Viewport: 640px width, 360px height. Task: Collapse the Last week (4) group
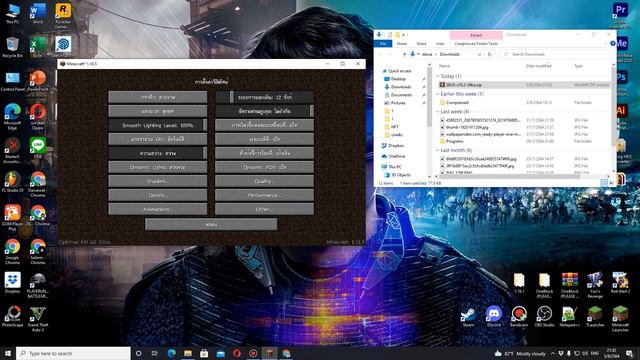tap(438, 111)
